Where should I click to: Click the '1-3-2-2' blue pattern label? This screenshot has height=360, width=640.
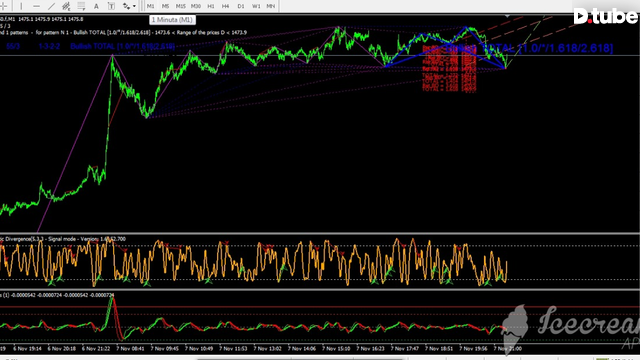49,46
